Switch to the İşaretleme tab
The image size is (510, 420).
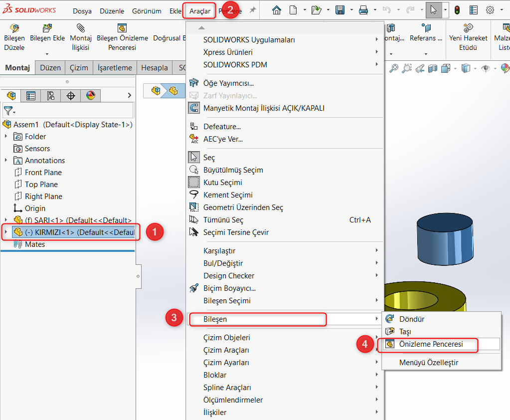[115, 68]
